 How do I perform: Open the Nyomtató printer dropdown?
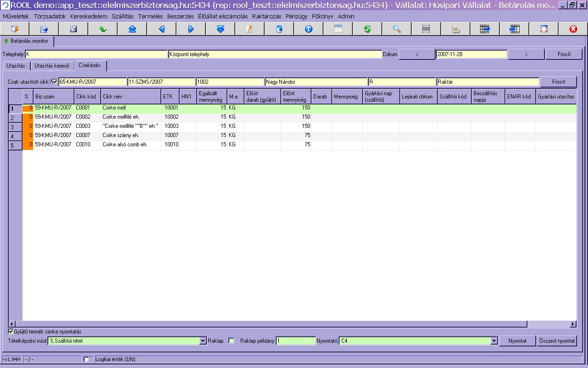[494, 341]
